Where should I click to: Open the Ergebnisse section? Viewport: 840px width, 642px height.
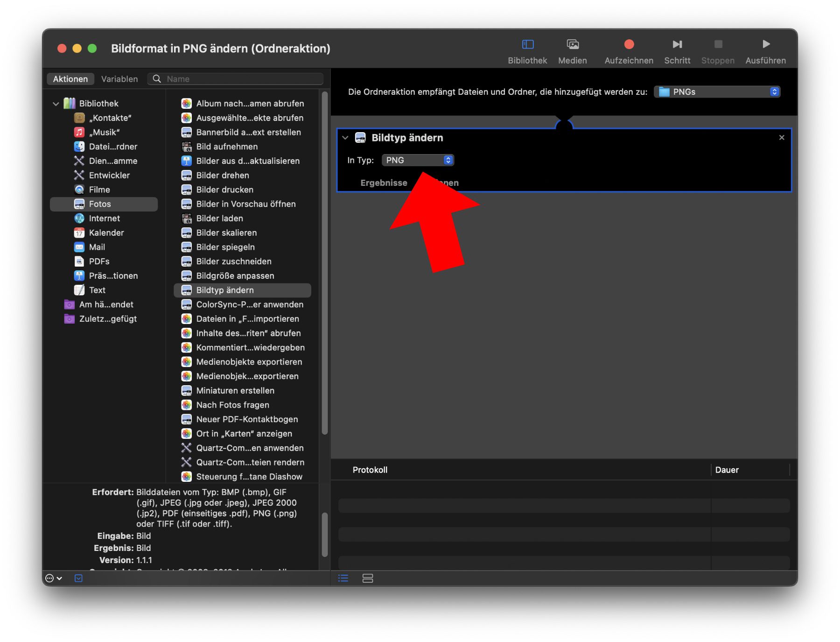tap(384, 183)
